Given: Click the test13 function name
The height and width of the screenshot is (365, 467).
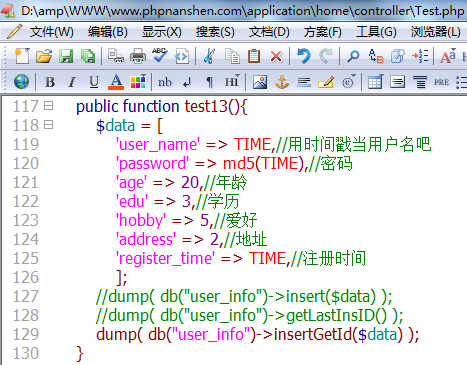Looking at the screenshot, I should [x=206, y=106].
